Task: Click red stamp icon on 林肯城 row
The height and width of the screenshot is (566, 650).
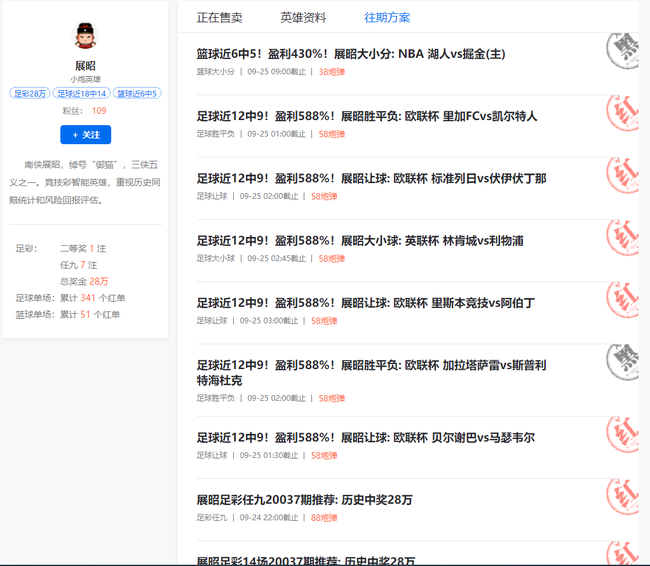Action: tap(622, 237)
